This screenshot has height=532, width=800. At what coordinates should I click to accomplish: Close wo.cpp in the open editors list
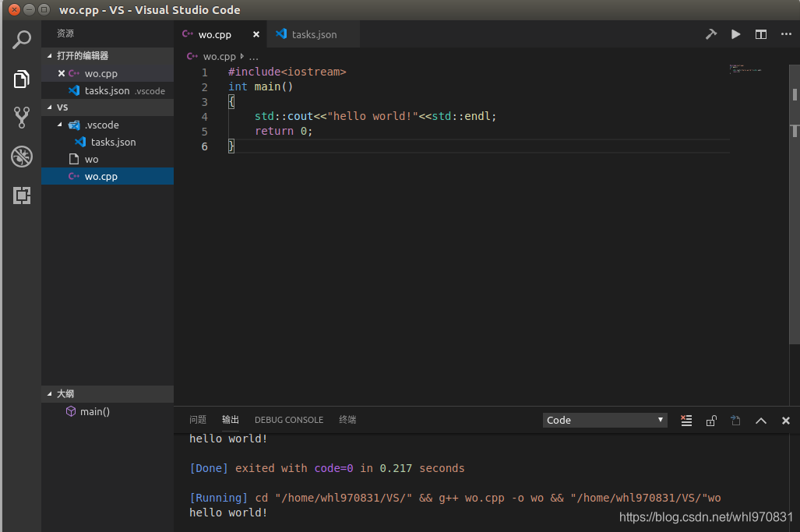click(62, 73)
